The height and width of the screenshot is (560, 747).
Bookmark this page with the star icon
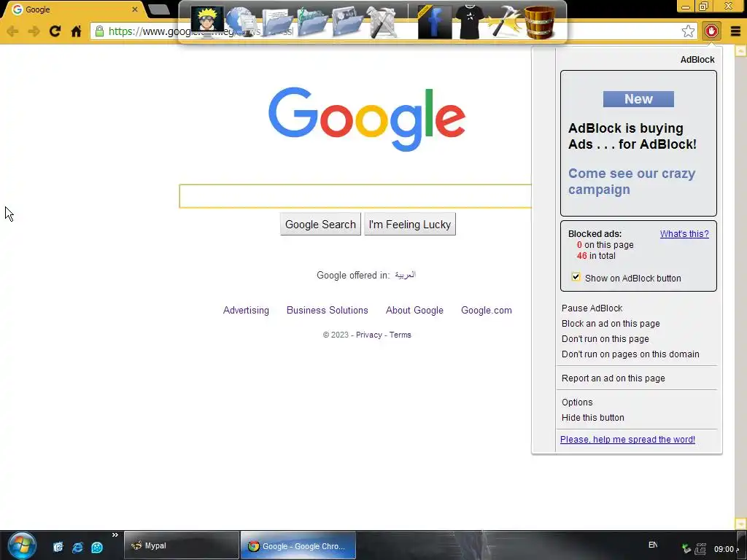[688, 31]
